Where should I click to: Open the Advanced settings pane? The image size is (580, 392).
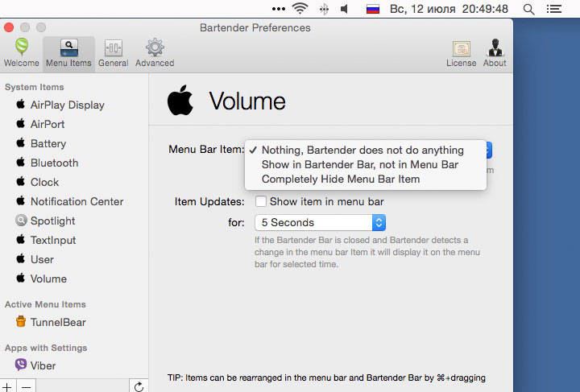(155, 53)
